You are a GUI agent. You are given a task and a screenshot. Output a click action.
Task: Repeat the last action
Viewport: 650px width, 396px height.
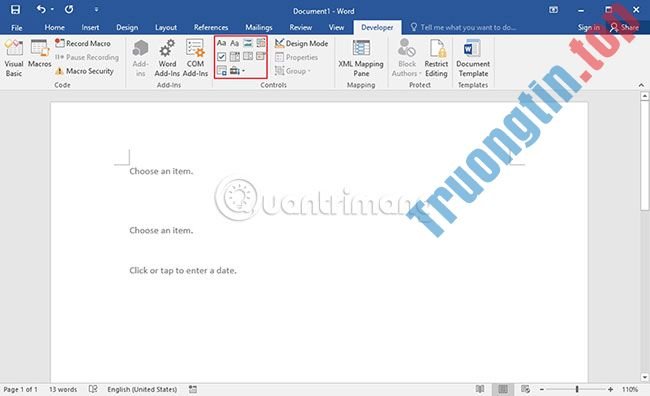pos(69,9)
